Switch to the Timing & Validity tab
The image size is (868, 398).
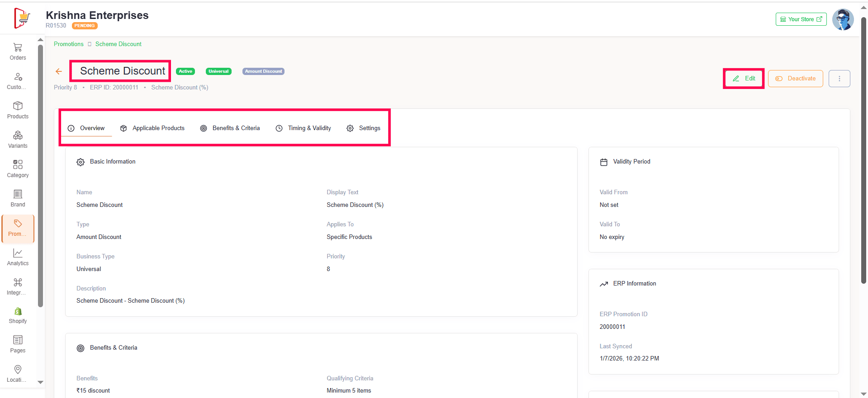coord(304,128)
